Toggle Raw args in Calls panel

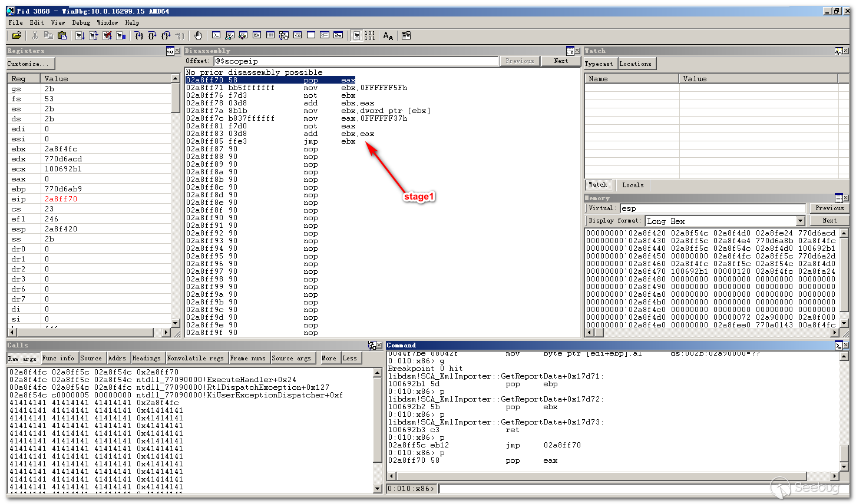(x=22, y=358)
